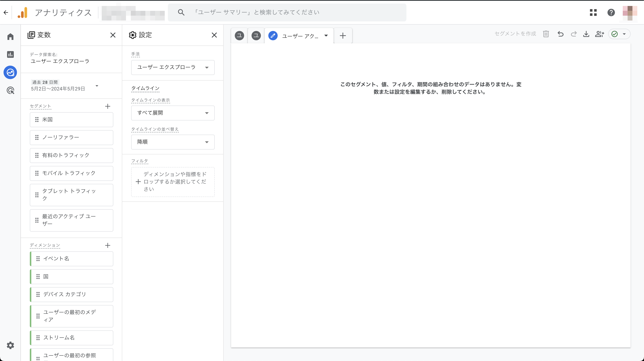This screenshot has width=644, height=361.
Task: Select the first ユ tab
Action: pos(239,36)
